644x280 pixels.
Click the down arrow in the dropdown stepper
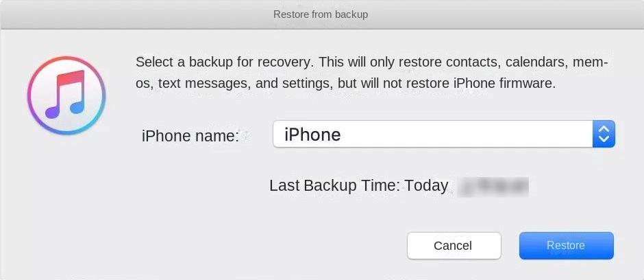click(x=604, y=139)
